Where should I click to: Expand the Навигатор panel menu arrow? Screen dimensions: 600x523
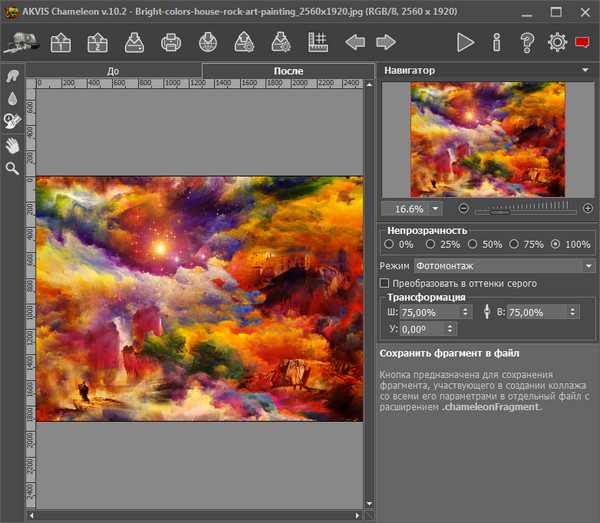point(584,71)
